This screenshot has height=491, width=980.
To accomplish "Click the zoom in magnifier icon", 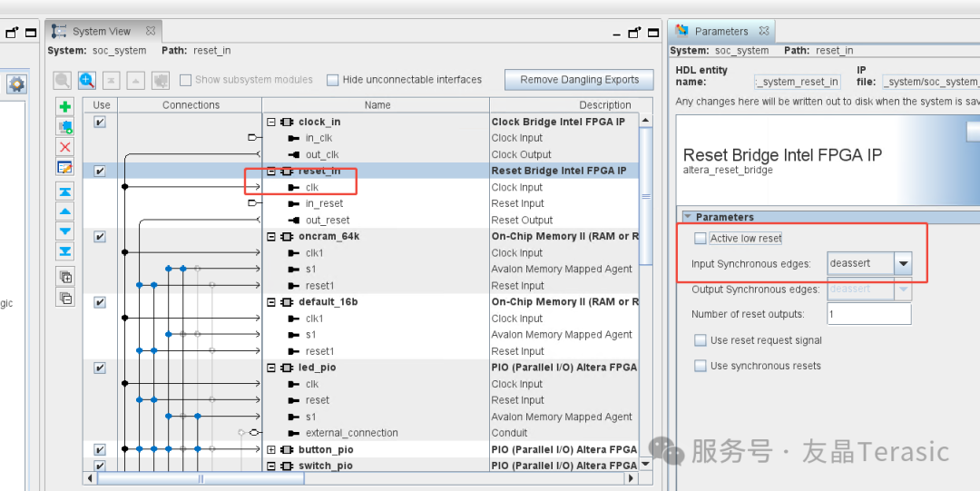I will [87, 80].
